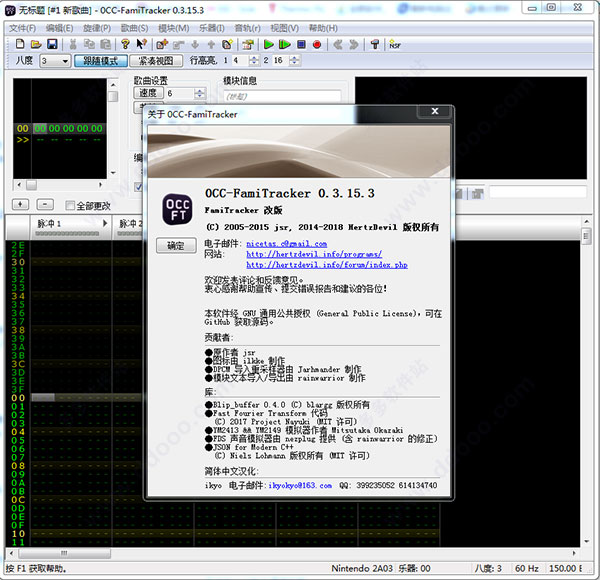This screenshot has height=580, width=600.
Task: Go to next song arrow icon
Action: (354, 44)
